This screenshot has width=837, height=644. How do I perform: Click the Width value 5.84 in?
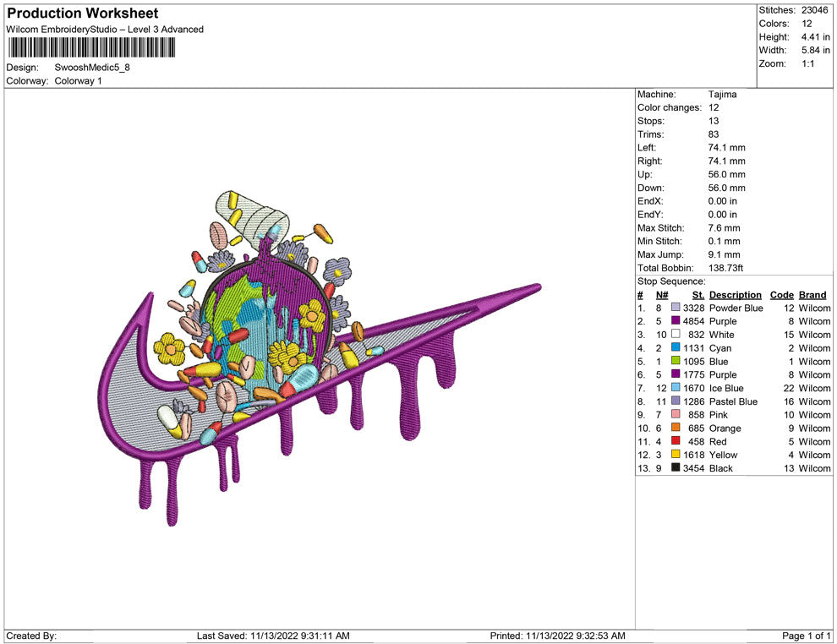pos(815,50)
